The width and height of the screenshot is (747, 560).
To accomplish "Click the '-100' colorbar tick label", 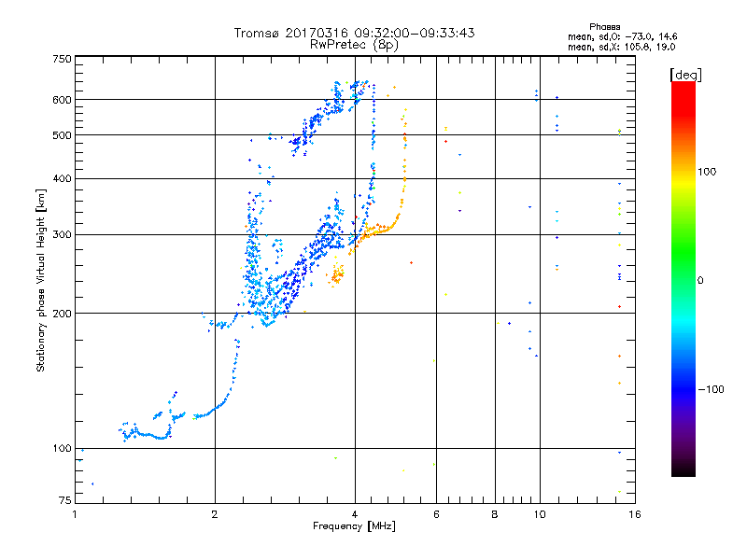I will [711, 389].
